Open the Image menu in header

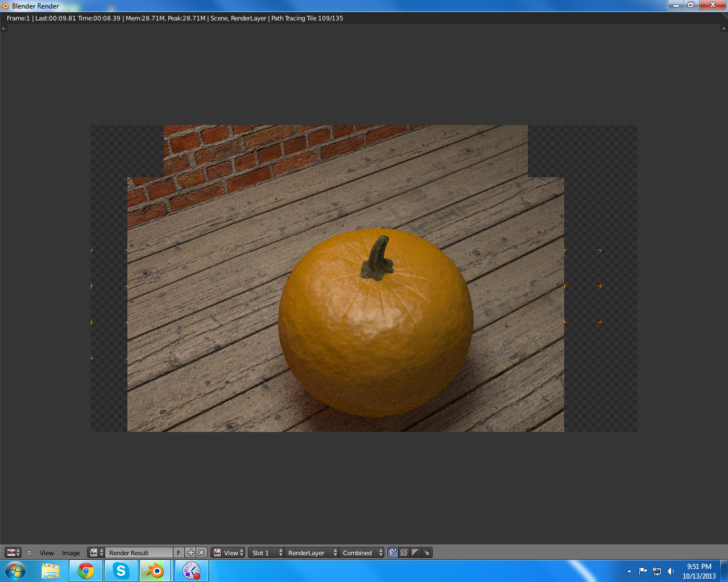tap(71, 553)
